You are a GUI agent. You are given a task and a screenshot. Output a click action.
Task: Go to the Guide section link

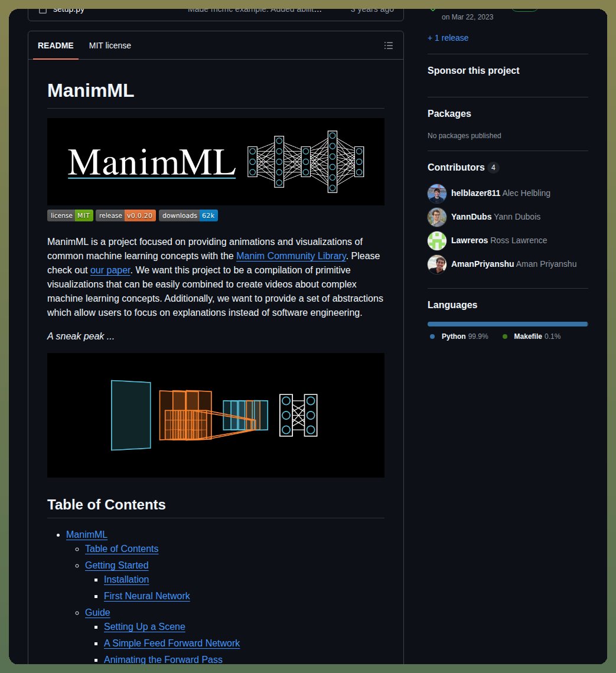point(97,612)
